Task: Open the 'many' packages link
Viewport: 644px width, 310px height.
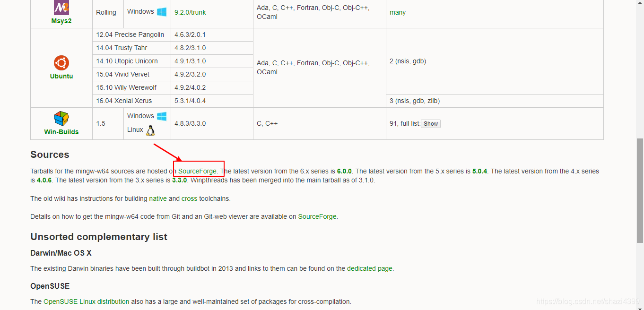Action: [x=398, y=12]
